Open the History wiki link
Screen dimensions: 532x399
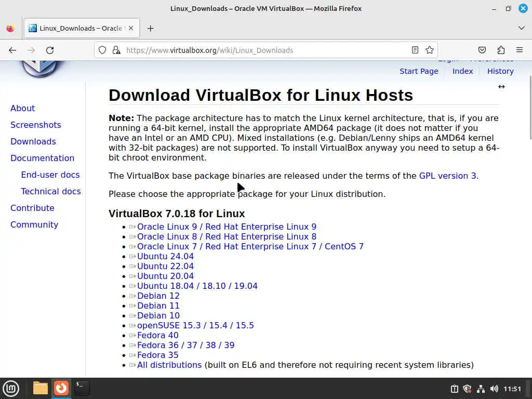(x=500, y=71)
